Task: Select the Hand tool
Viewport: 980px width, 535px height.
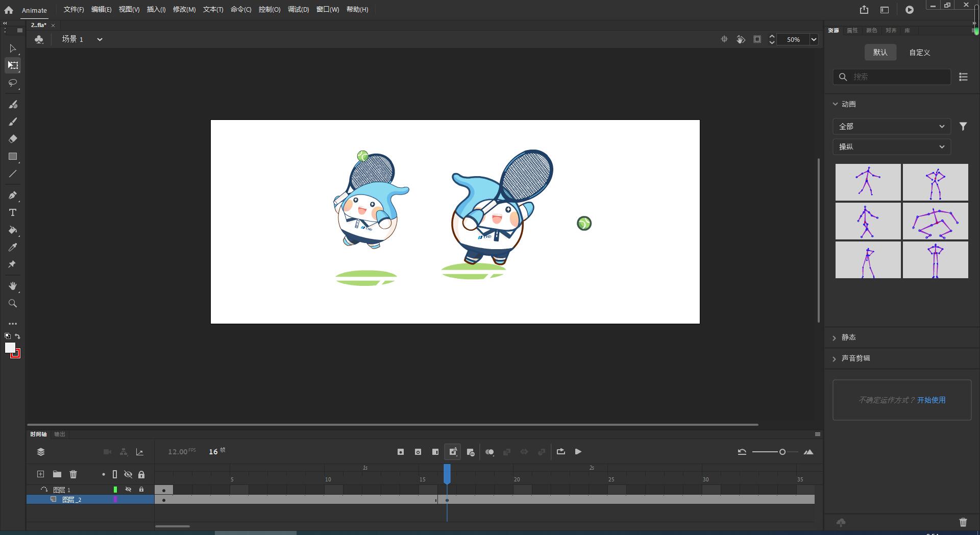Action: click(x=13, y=286)
